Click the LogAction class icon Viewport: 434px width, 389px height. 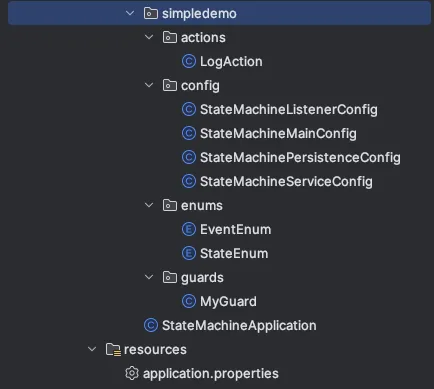pos(189,61)
